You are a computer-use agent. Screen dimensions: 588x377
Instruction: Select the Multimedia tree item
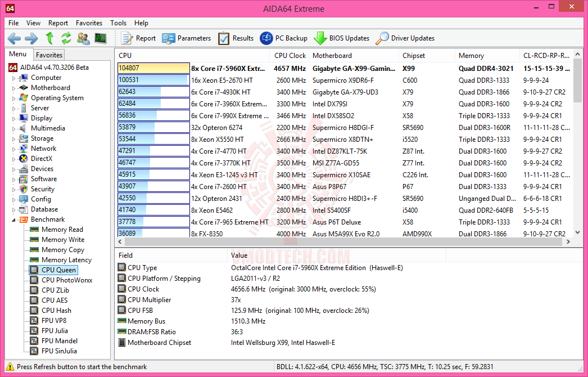[48, 128]
